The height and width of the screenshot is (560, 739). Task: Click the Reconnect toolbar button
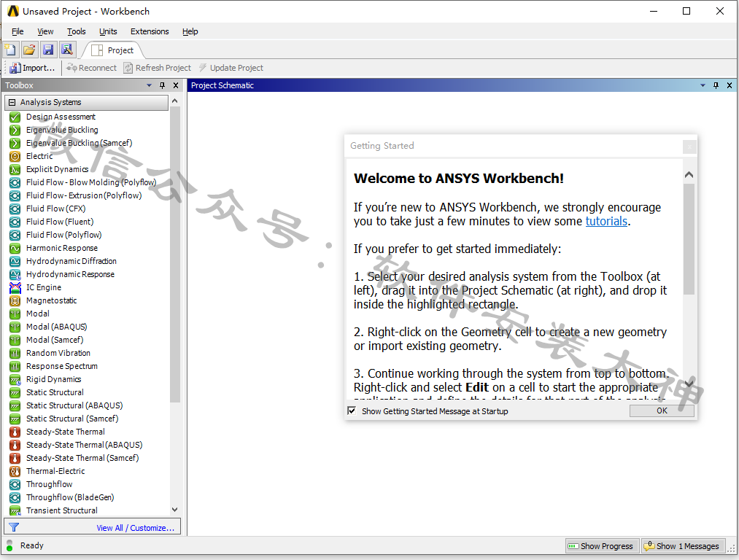pos(91,68)
